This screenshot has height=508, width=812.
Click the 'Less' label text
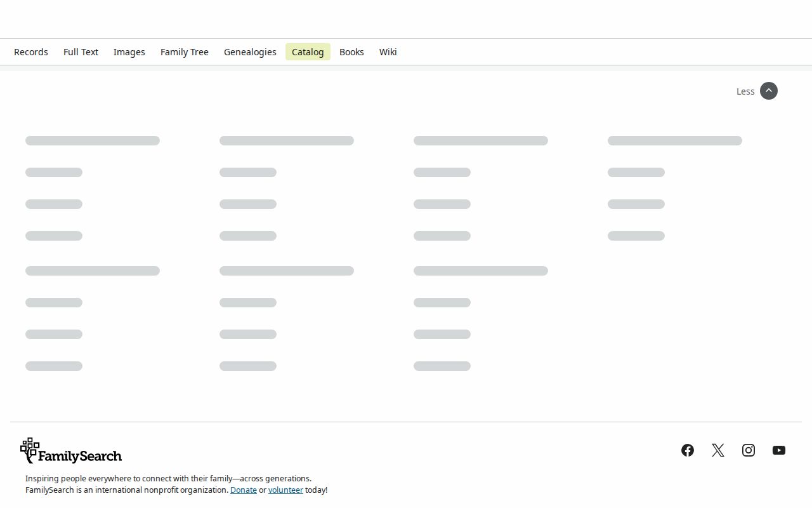click(745, 91)
